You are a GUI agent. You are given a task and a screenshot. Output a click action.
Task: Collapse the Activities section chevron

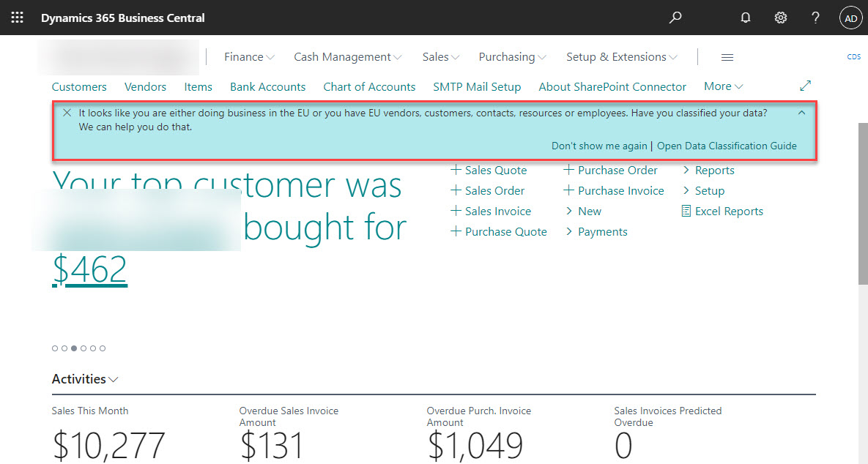click(114, 379)
